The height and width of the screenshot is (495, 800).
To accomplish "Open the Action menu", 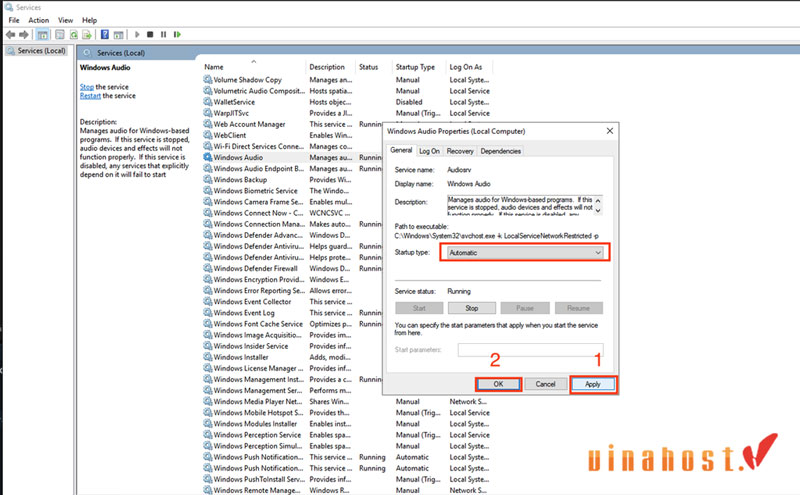I will [x=39, y=20].
